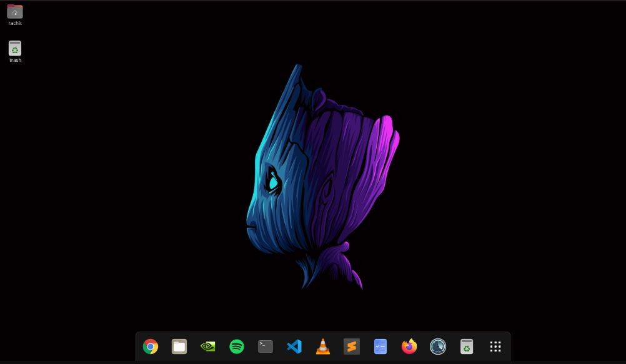
Task: Open the blue to-do list app in the dock
Action: pyautogui.click(x=380, y=347)
